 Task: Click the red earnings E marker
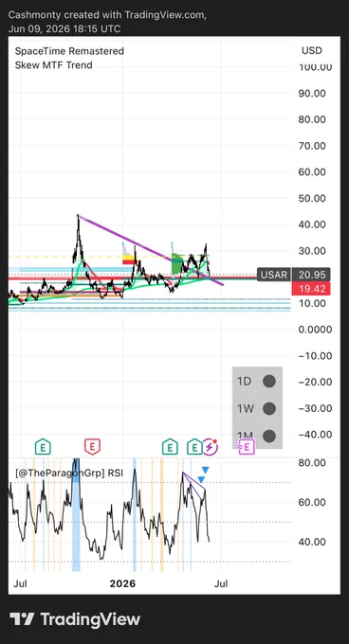click(x=93, y=446)
